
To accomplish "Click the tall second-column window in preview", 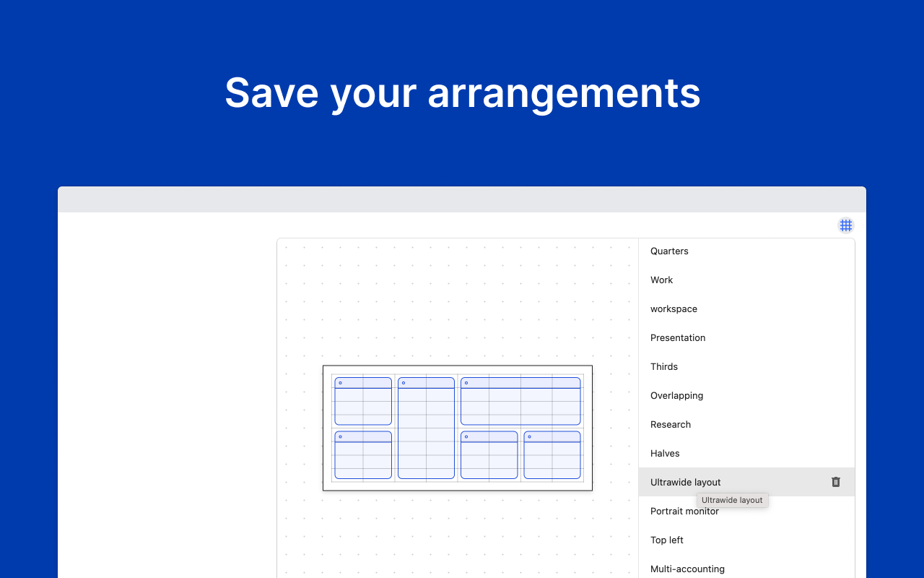I will (426, 428).
